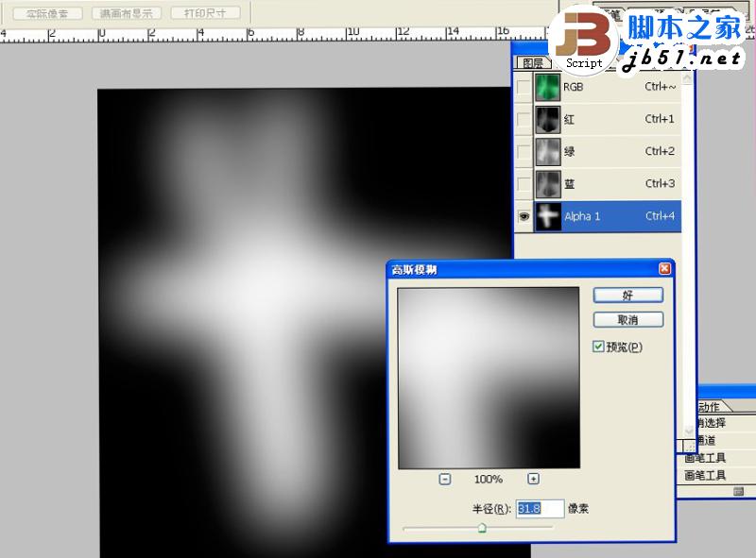Select the RGB composite channel thumbnail

click(546, 87)
